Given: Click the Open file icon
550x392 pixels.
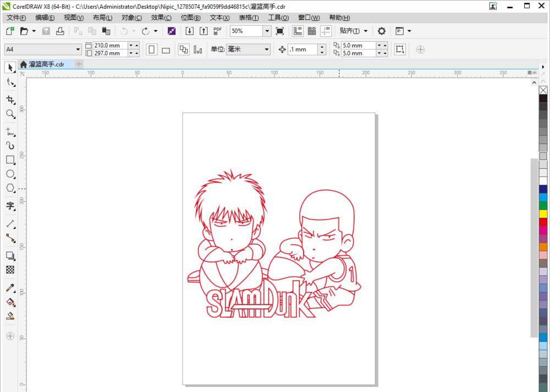Looking at the screenshot, I should coord(24,31).
